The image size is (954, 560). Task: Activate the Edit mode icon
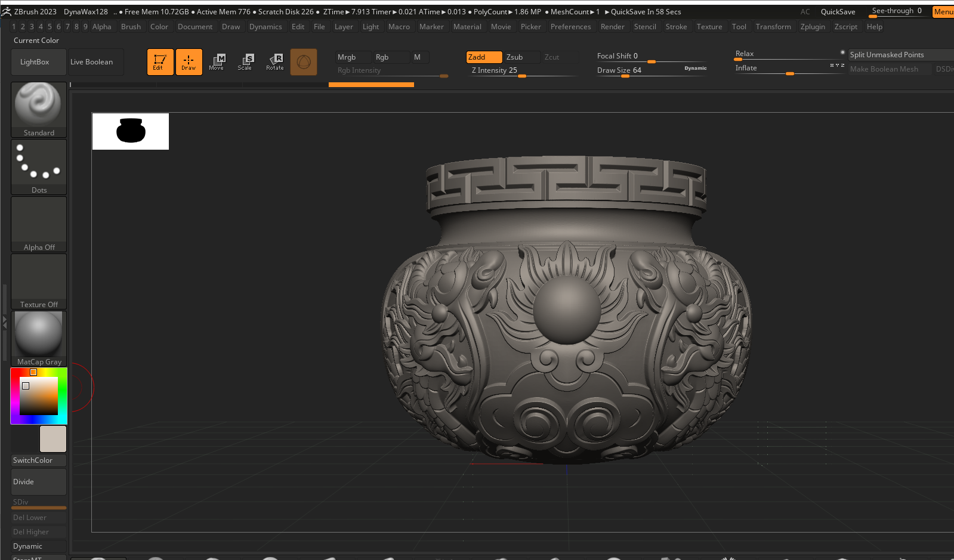(160, 61)
